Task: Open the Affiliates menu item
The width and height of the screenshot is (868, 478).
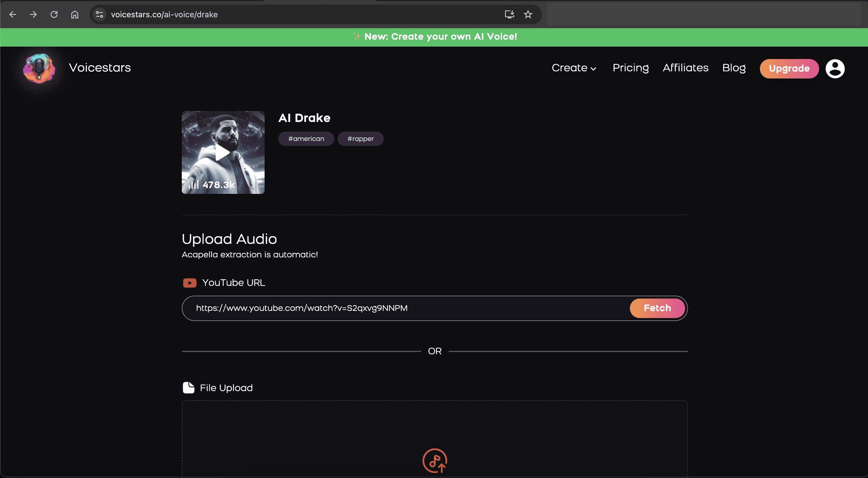Action: tap(685, 68)
